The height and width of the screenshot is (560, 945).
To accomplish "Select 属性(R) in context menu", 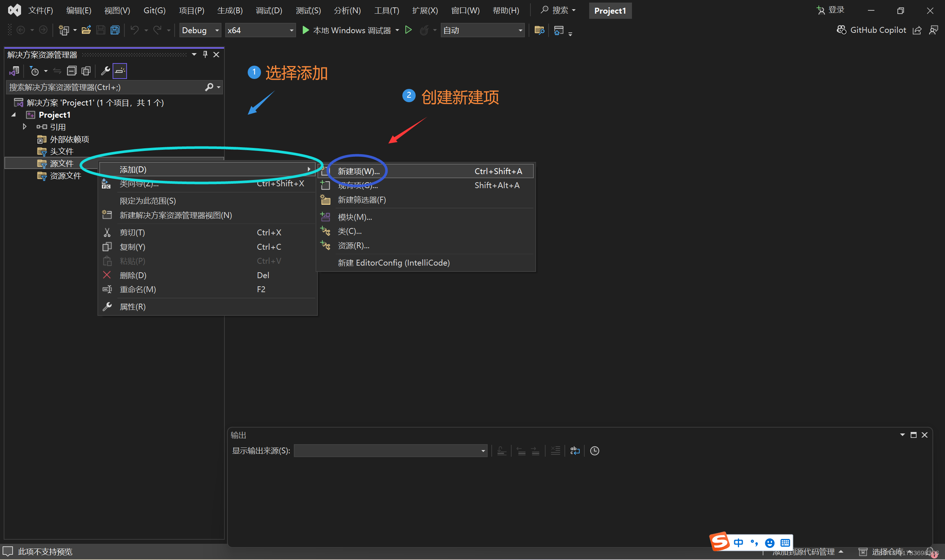I will tap(207, 307).
